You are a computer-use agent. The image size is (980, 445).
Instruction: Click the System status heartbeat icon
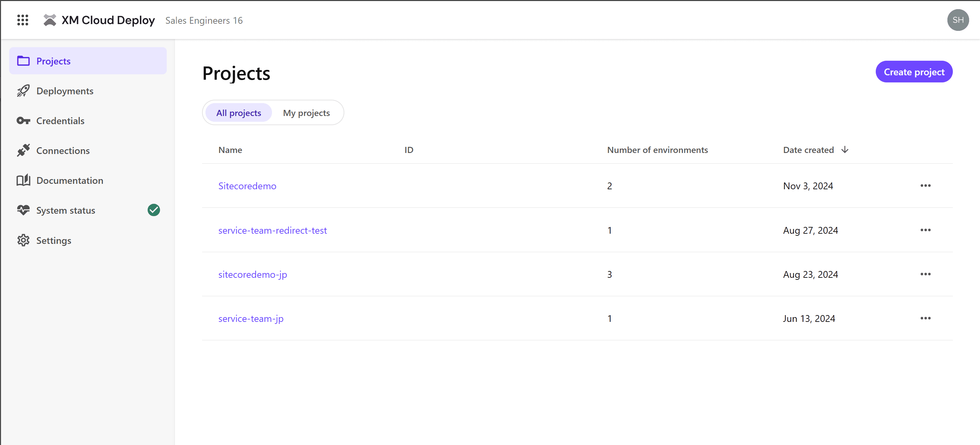click(23, 210)
